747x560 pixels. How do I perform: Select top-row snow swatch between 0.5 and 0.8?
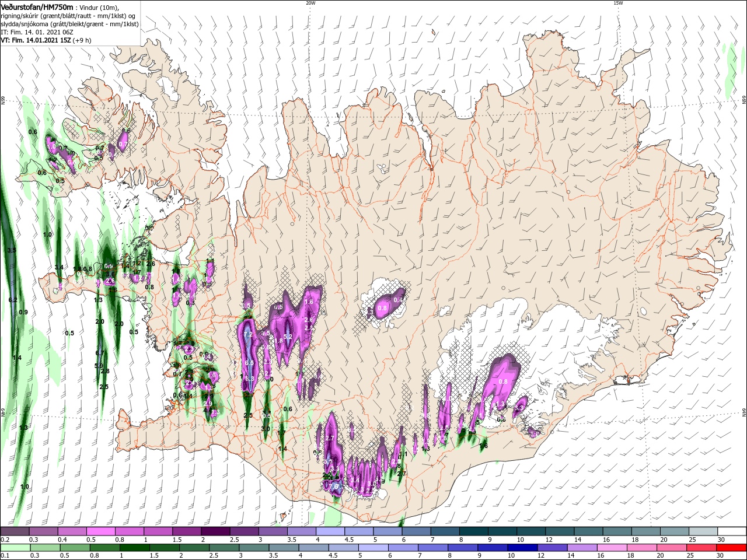pos(100,531)
